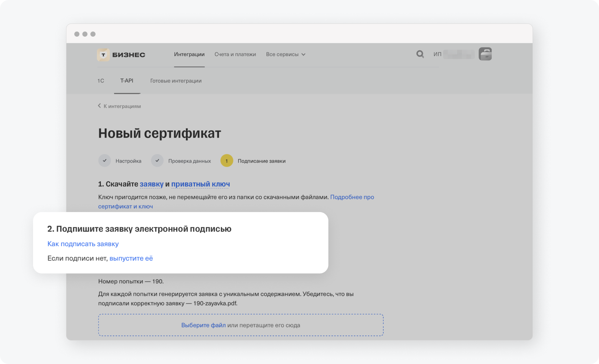Click the dashed file drop zone
The width and height of the screenshot is (599, 364).
(241, 325)
